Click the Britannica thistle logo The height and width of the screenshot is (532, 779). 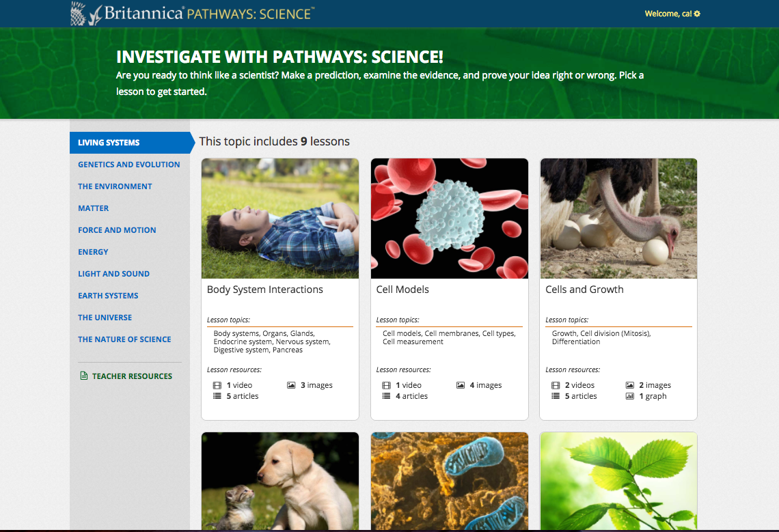(87, 14)
